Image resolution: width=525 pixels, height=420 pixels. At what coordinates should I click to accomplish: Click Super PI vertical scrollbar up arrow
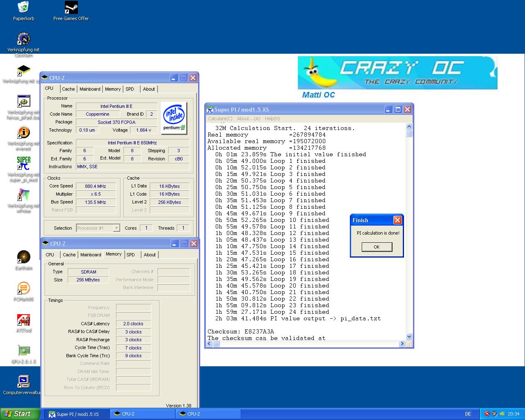pos(409,127)
